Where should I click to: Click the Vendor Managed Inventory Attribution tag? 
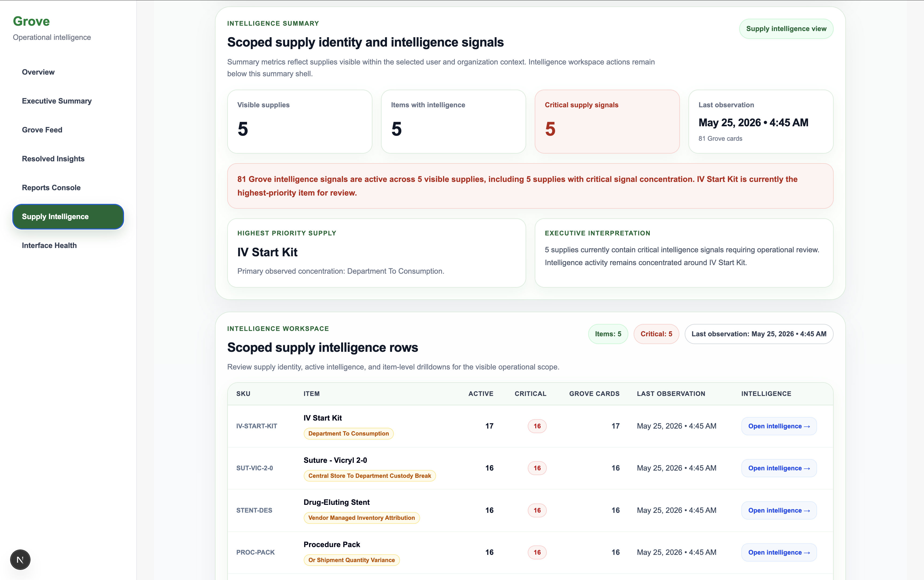361,518
